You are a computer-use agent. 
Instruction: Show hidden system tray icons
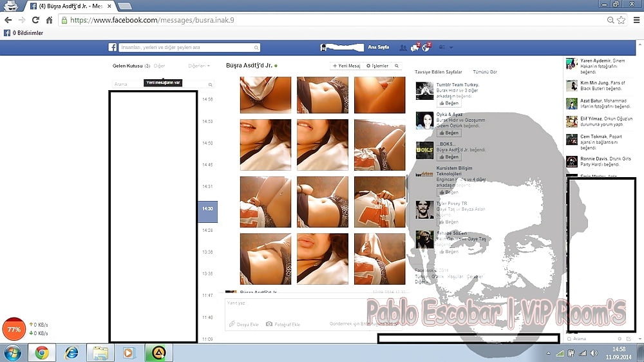[548, 354]
